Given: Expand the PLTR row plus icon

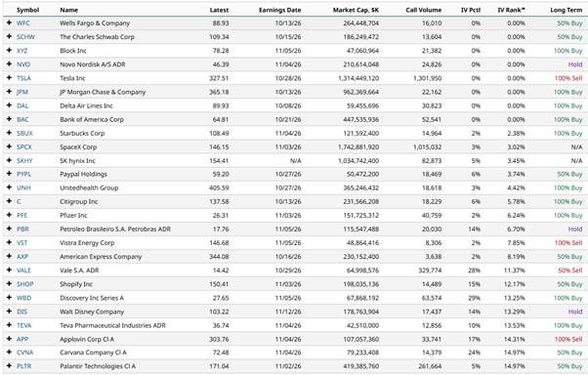Looking at the screenshot, I should [9, 366].
